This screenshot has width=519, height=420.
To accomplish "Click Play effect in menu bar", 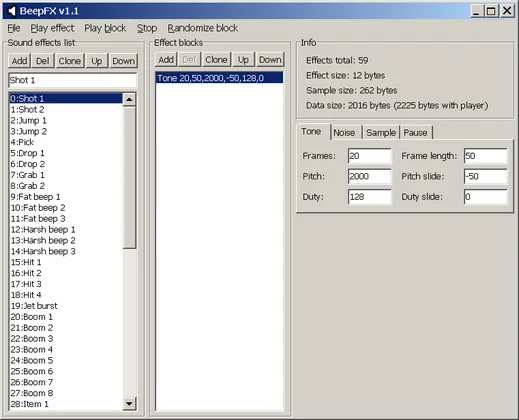I will tap(52, 28).
